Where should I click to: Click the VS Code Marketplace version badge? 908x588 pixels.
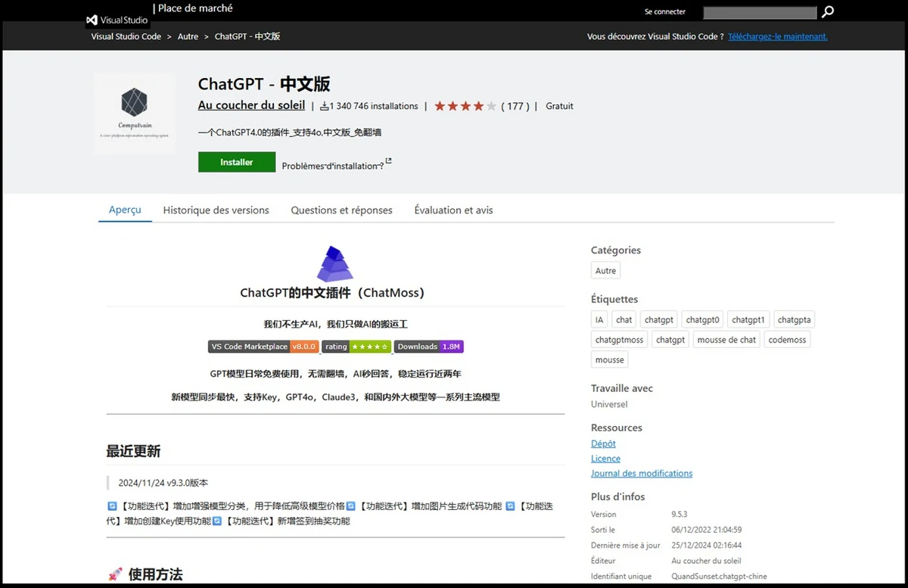[x=263, y=347]
